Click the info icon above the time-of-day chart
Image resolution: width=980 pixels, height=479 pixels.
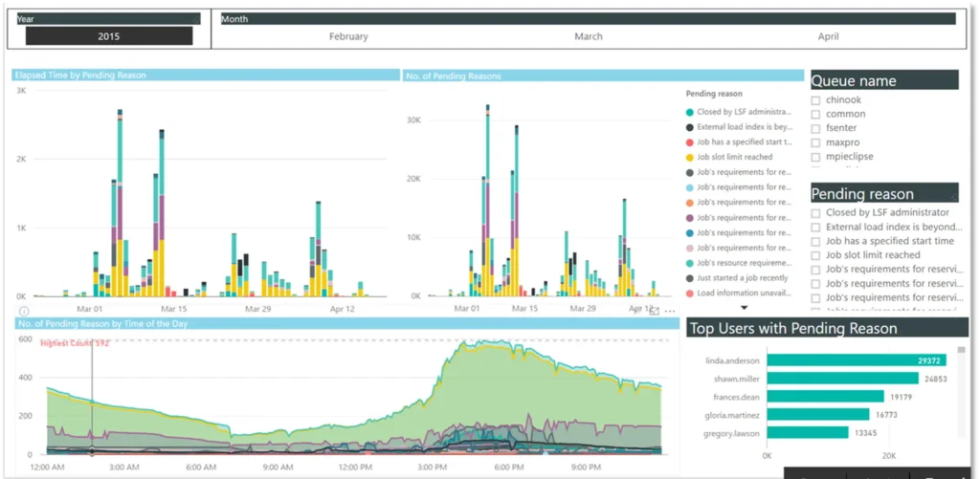tap(24, 311)
